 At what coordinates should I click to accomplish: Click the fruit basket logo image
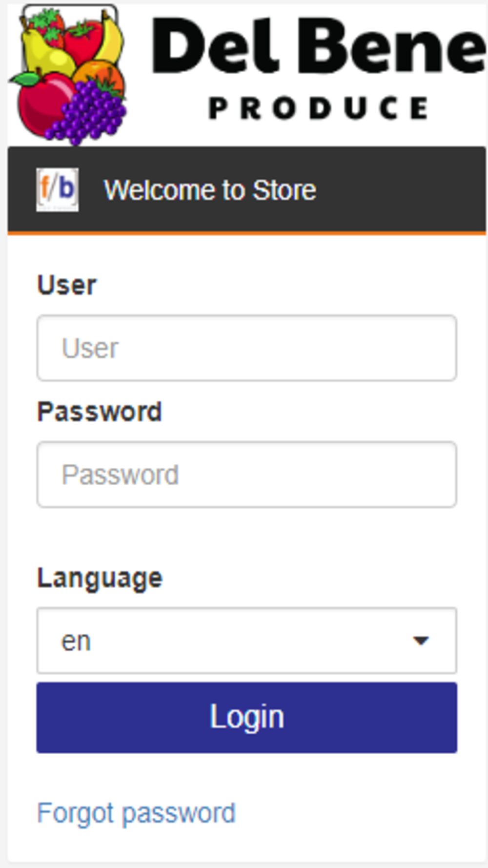(x=68, y=75)
